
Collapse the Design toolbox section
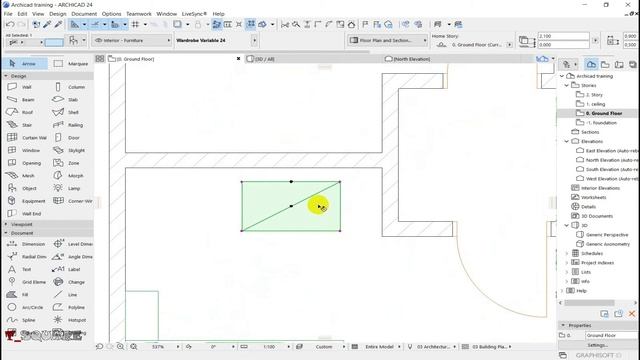point(6,76)
